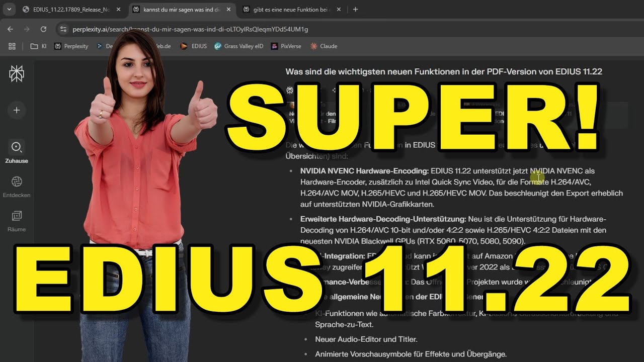Open the Claude bookmark
Image resolution: width=644 pixels, height=362 pixels.
pos(324,46)
